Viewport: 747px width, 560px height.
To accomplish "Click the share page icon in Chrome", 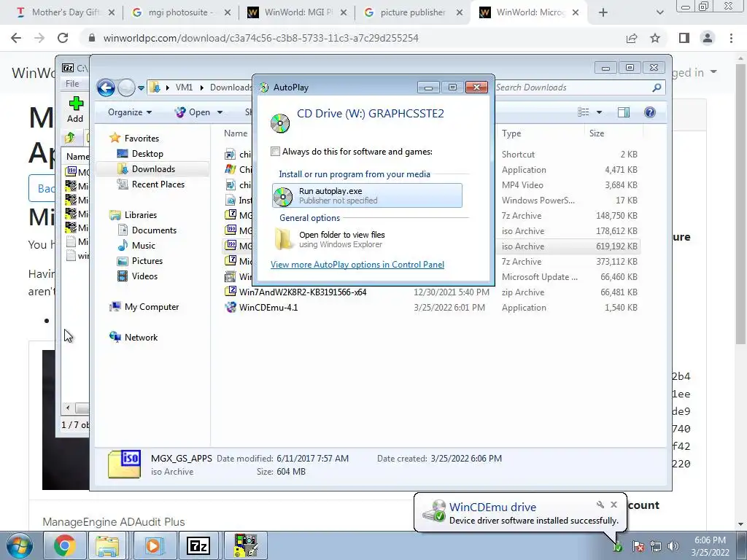I will tap(632, 38).
